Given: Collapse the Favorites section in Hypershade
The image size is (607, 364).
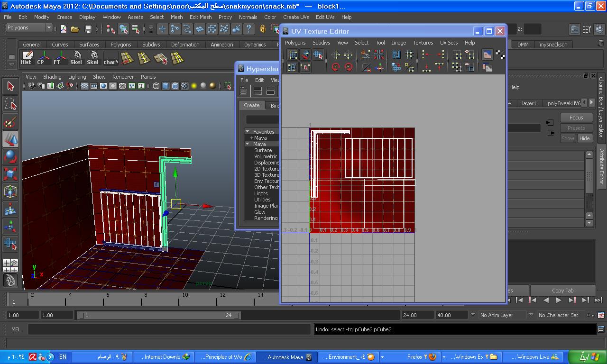Looking at the screenshot, I should tap(248, 131).
